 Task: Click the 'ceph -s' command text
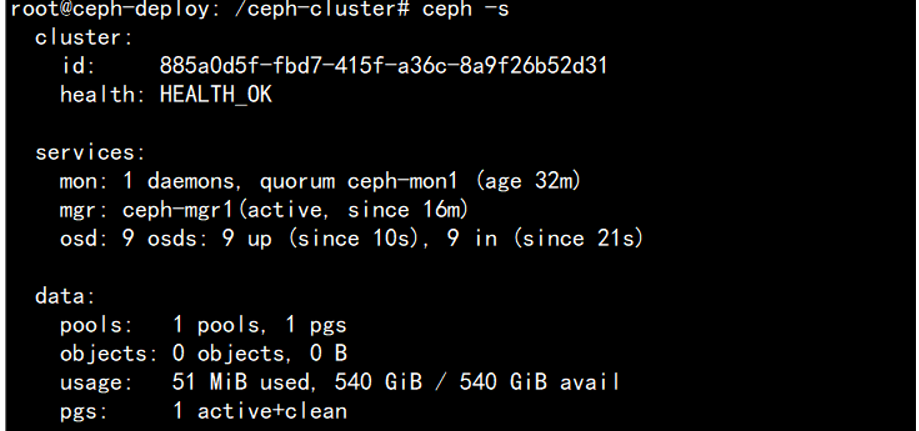(x=465, y=9)
